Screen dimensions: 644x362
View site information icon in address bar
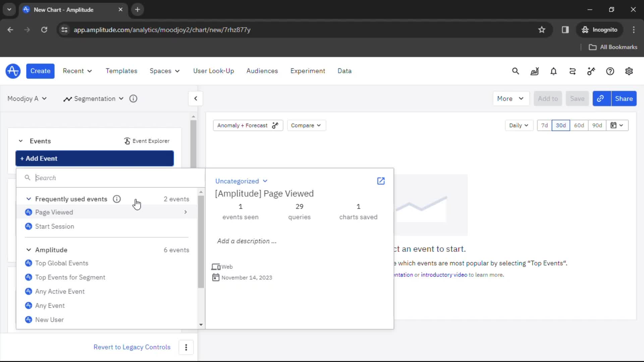coord(64,30)
